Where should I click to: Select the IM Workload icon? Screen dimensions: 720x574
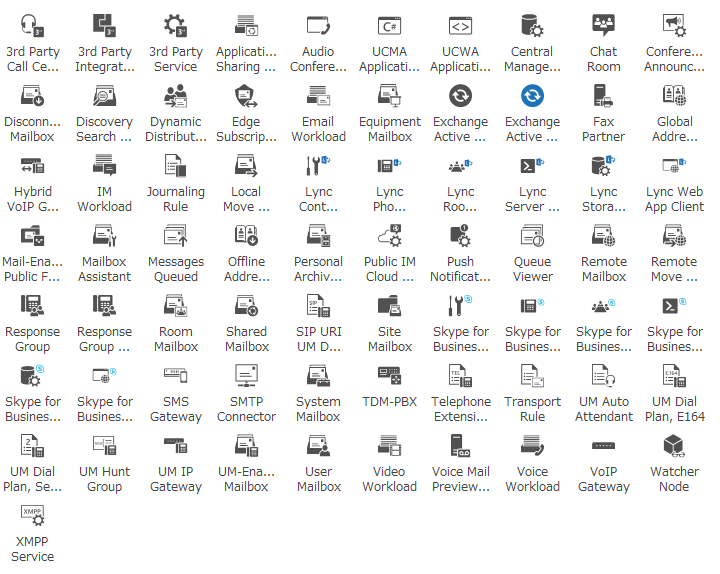[x=104, y=166]
